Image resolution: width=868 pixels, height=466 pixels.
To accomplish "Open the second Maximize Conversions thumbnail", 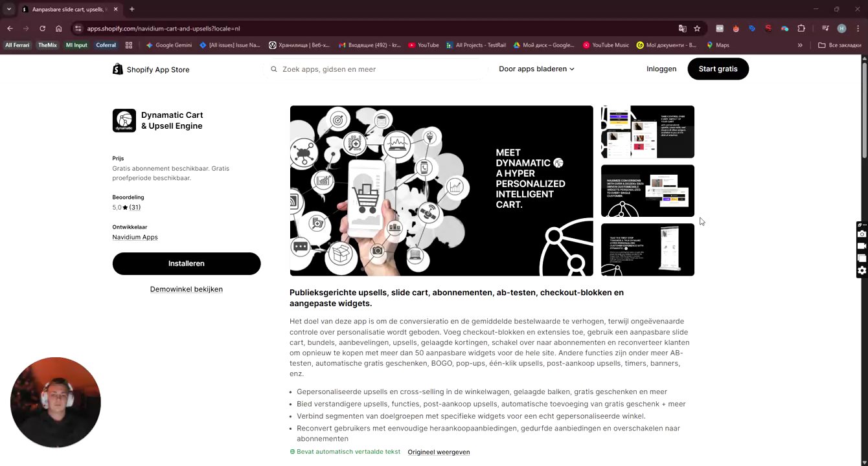I will [x=648, y=191].
